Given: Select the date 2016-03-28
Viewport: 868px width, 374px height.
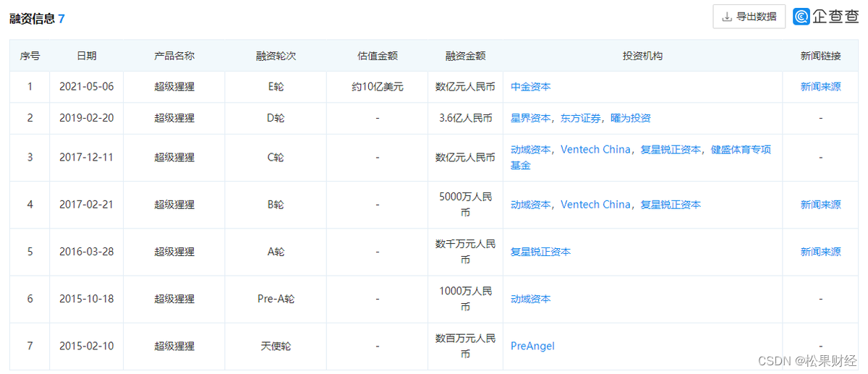Looking at the screenshot, I should (x=87, y=252).
